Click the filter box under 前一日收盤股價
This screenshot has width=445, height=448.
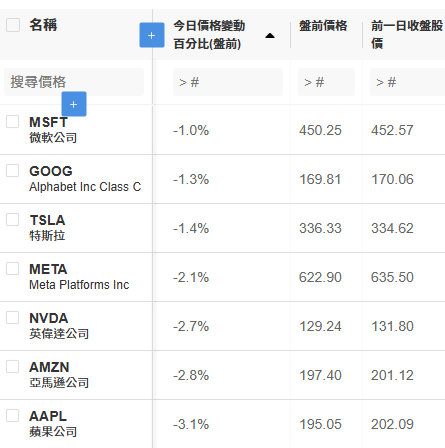click(407, 82)
